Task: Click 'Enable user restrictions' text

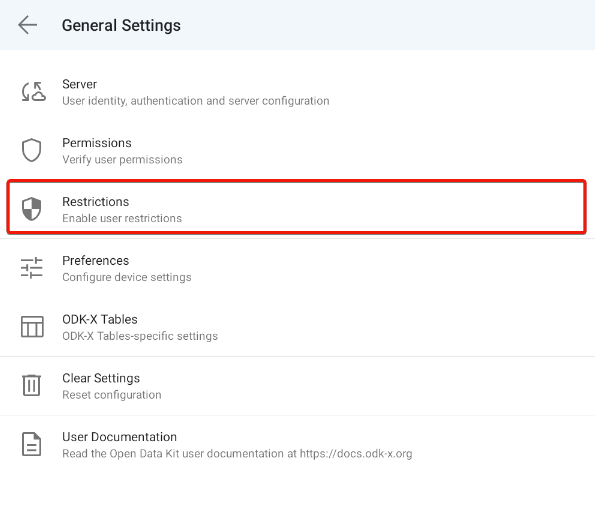Action: (122, 219)
